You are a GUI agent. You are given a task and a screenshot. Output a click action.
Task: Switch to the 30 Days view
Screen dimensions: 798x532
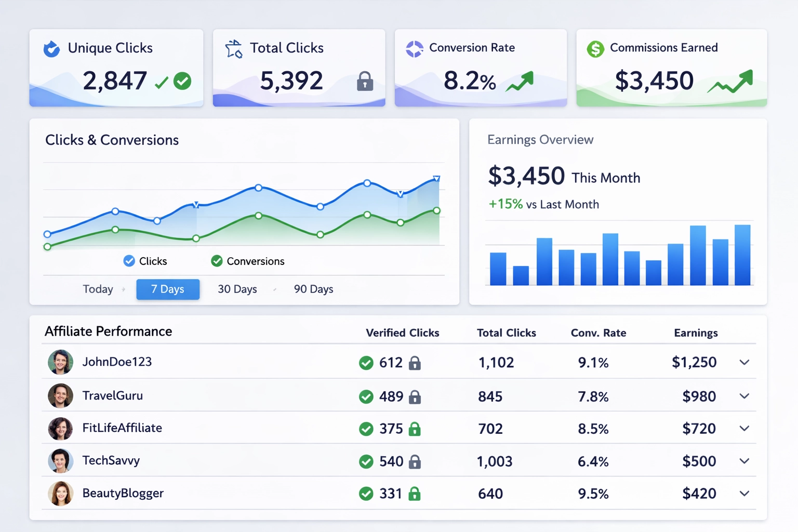(x=237, y=289)
